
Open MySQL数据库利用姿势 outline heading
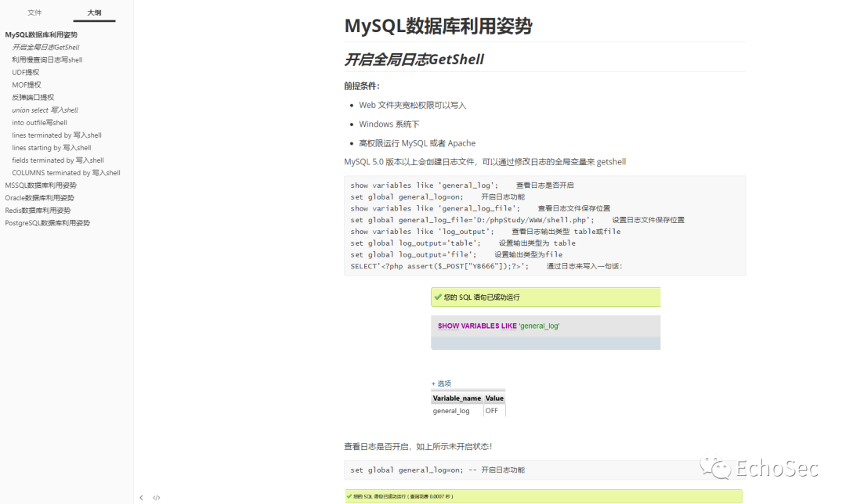coord(41,34)
